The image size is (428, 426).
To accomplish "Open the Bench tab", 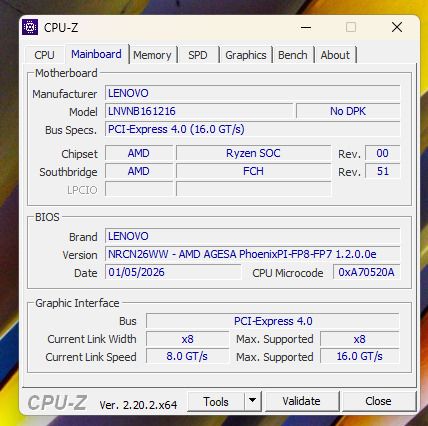I will 293,55.
